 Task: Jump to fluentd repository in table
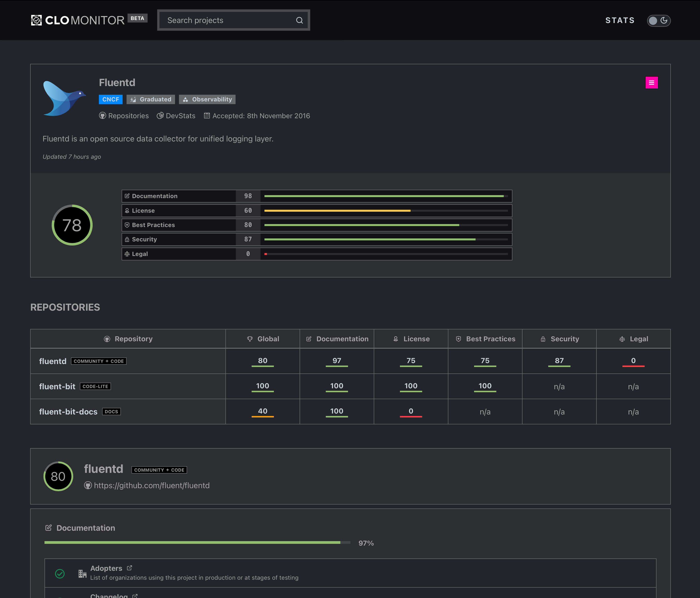(53, 361)
